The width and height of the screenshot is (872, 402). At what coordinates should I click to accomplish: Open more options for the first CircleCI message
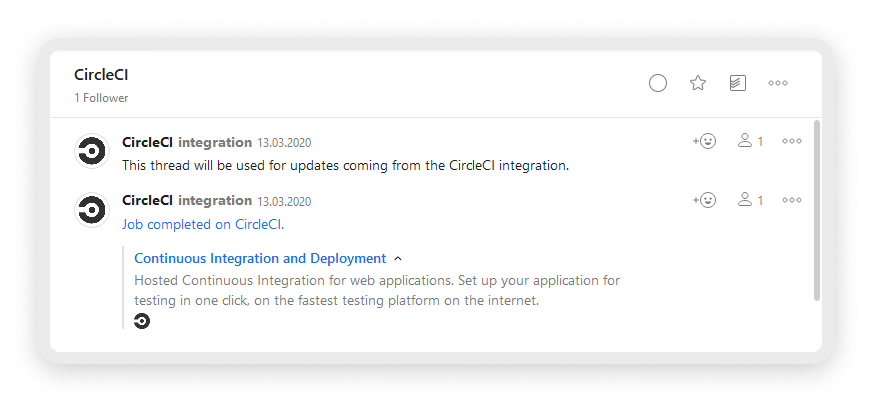tap(791, 141)
